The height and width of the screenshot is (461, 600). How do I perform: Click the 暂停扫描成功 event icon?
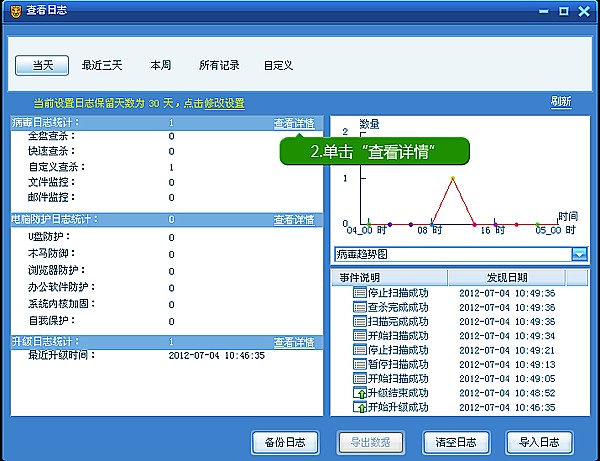click(360, 365)
